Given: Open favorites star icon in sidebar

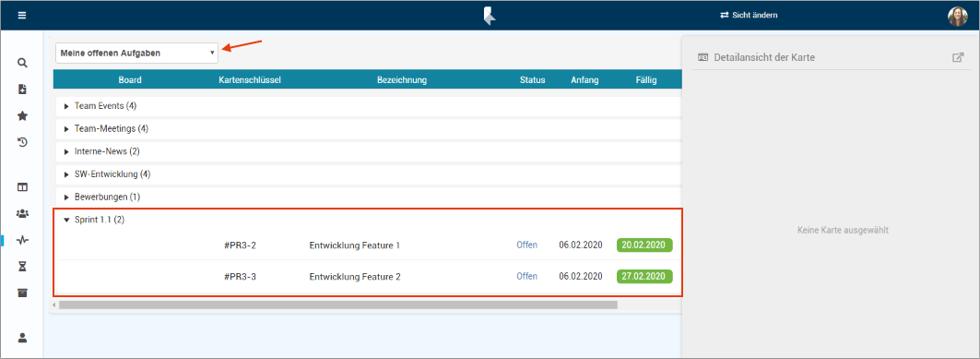Looking at the screenshot, I should [22, 115].
